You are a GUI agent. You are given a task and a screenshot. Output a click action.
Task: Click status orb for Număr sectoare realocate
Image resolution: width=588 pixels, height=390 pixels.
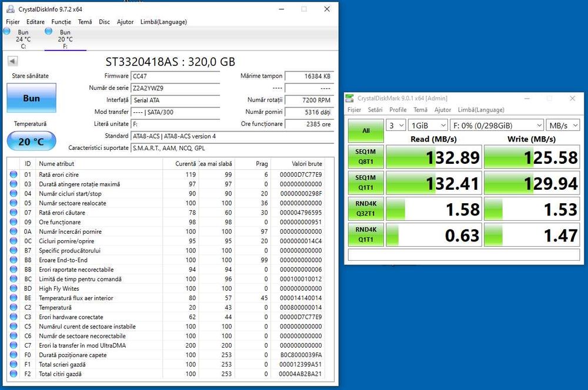pyautogui.click(x=14, y=203)
